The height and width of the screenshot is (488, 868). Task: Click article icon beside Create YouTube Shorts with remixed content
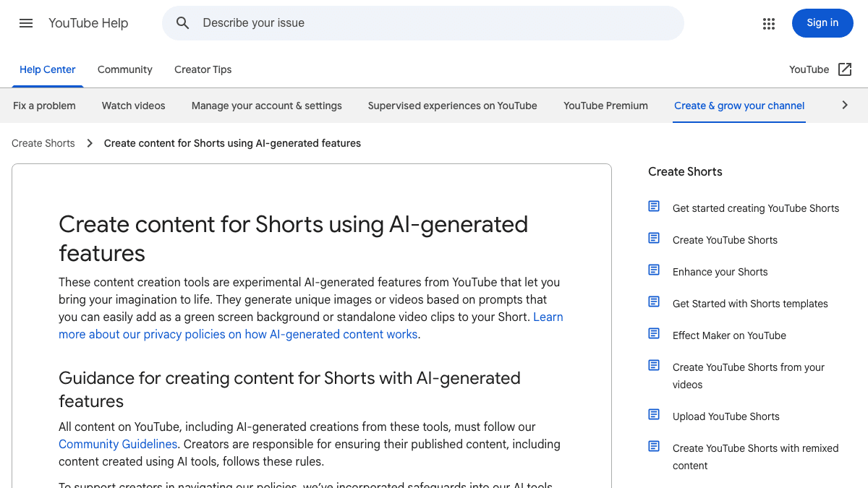(654, 447)
